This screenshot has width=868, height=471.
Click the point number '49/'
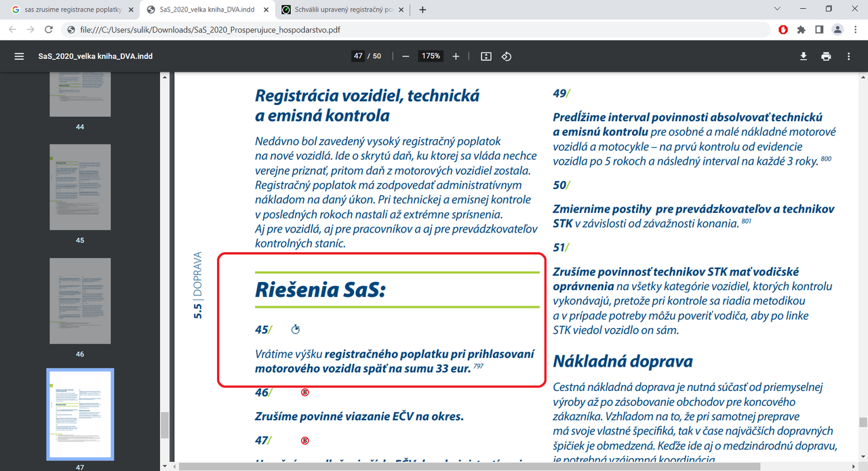click(562, 94)
